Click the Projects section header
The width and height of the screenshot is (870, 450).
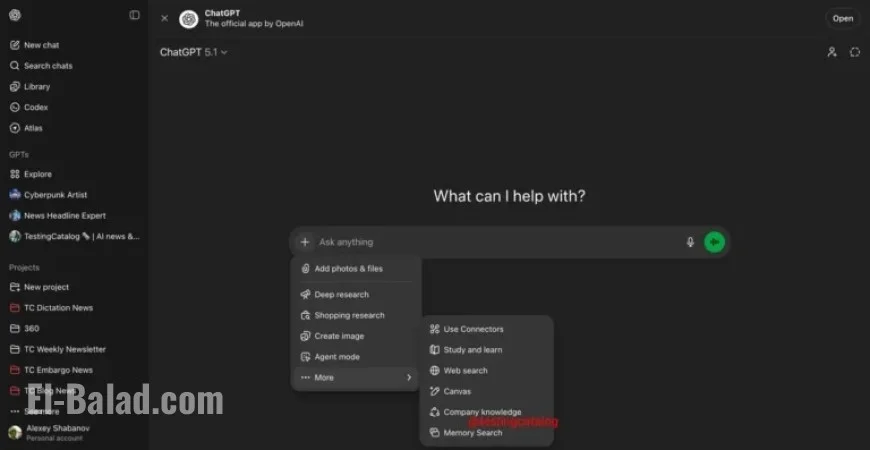[24, 267]
